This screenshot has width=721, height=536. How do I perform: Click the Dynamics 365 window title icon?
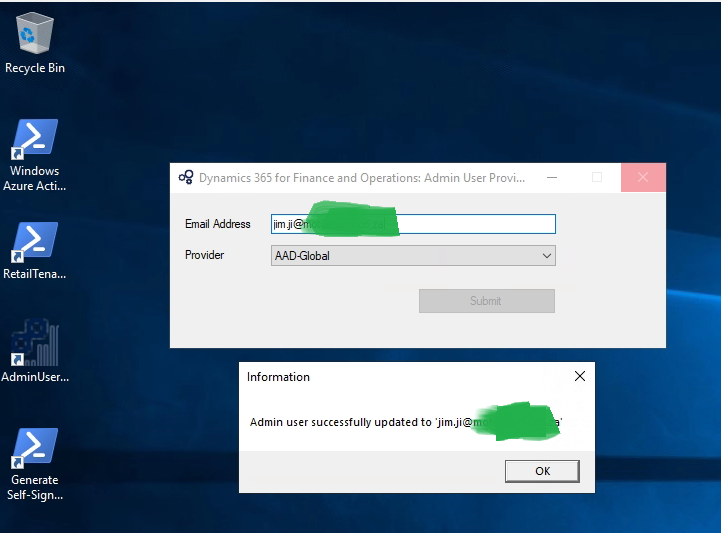pyautogui.click(x=186, y=177)
